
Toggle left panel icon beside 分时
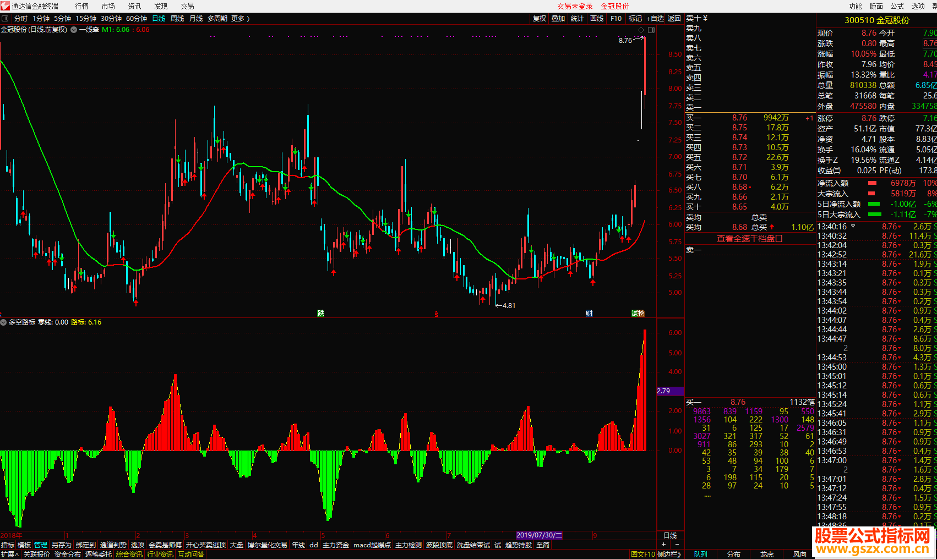5,18
